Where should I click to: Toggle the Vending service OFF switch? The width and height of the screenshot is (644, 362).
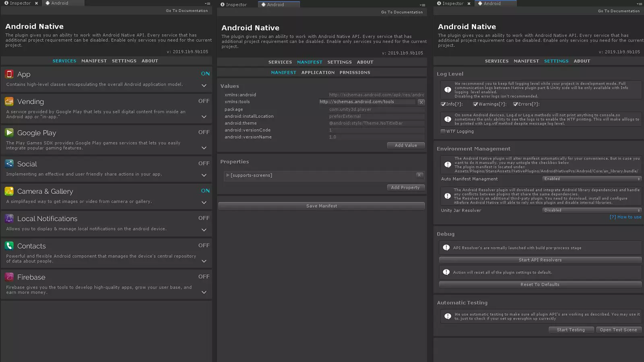204,101
